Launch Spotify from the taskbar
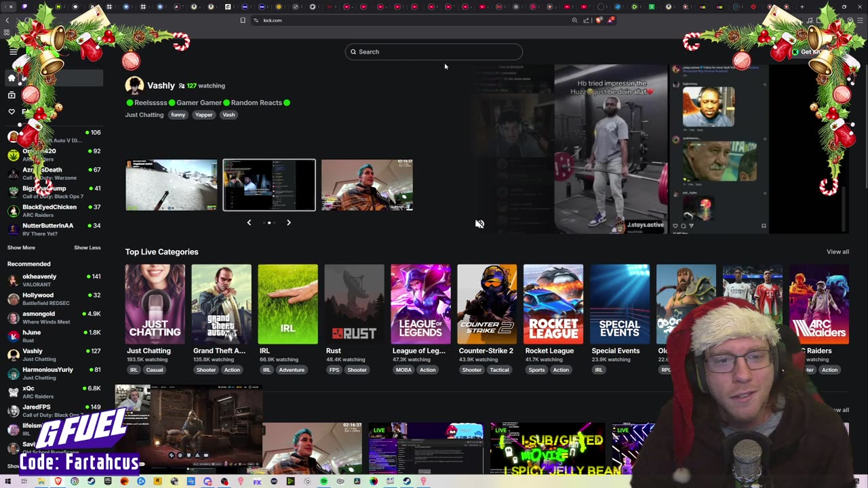This screenshot has width=868, height=488. (x=324, y=481)
